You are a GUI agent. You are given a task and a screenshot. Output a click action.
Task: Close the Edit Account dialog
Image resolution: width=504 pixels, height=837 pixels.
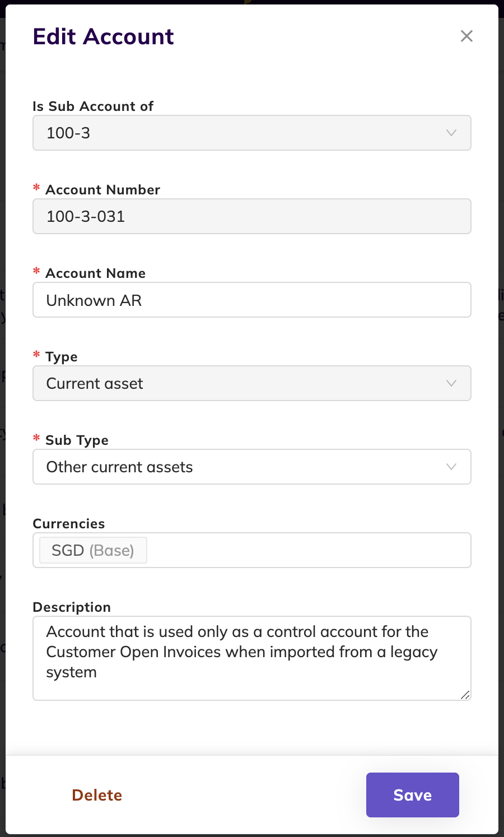(x=466, y=36)
